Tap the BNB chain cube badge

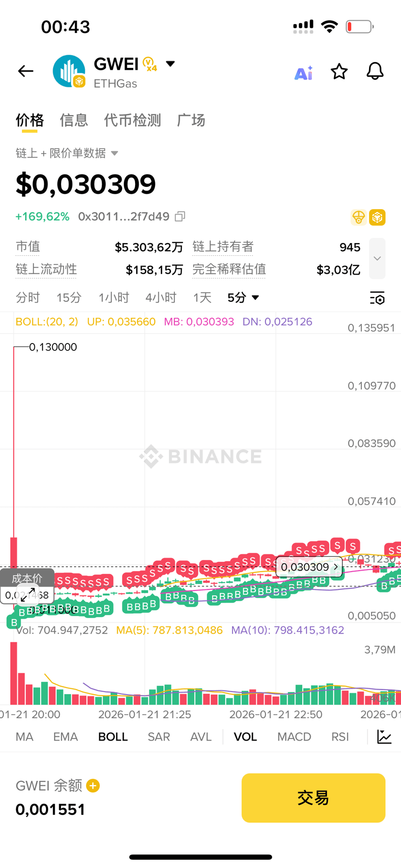pyautogui.click(x=377, y=217)
